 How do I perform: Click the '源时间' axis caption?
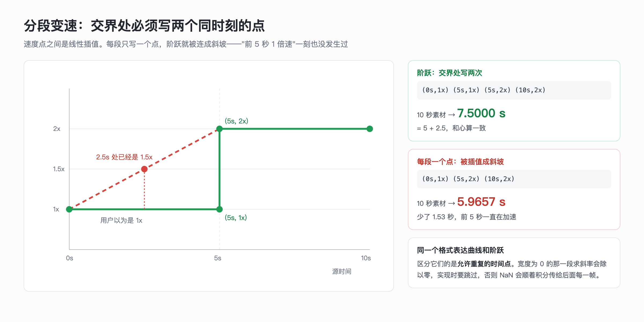pos(342,272)
